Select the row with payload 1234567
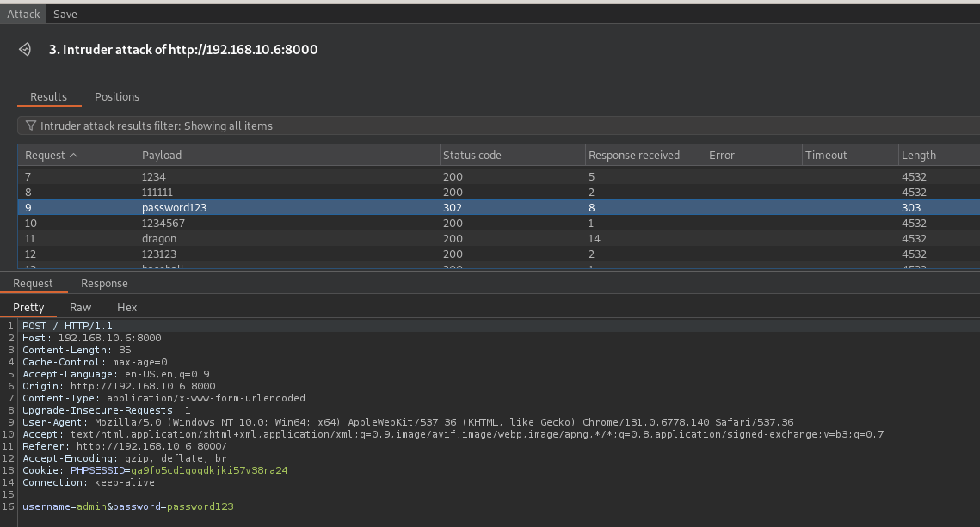This screenshot has width=980, height=527. point(499,223)
